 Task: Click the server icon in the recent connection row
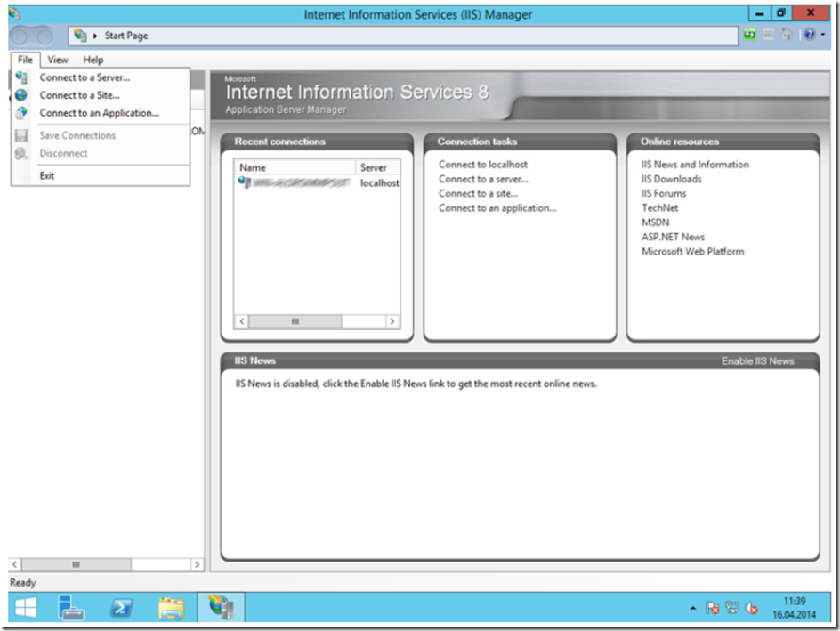[x=245, y=182]
